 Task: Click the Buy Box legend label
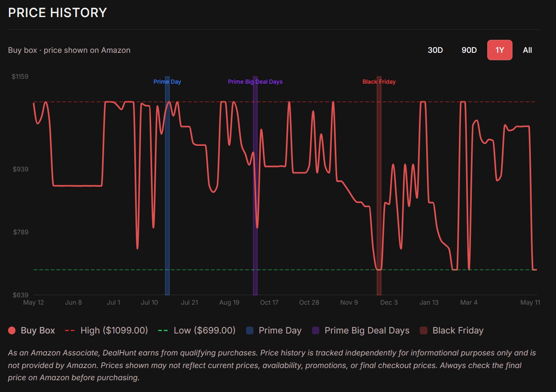[x=38, y=331]
